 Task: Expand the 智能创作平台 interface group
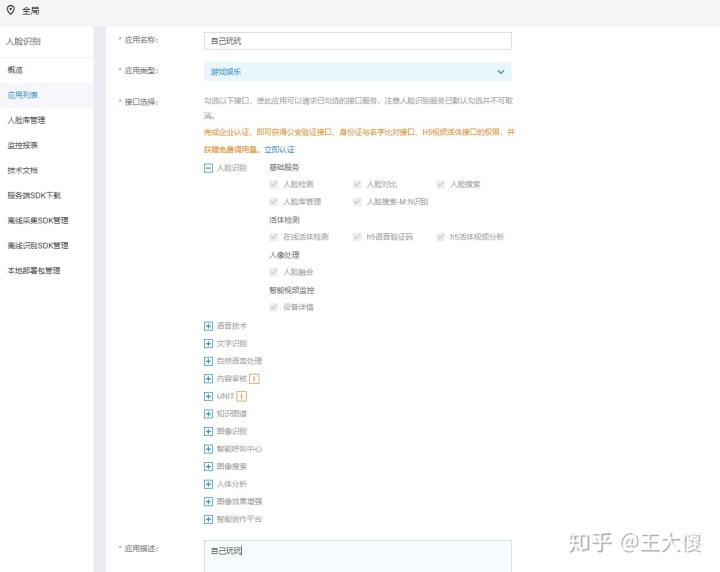pyautogui.click(x=208, y=519)
